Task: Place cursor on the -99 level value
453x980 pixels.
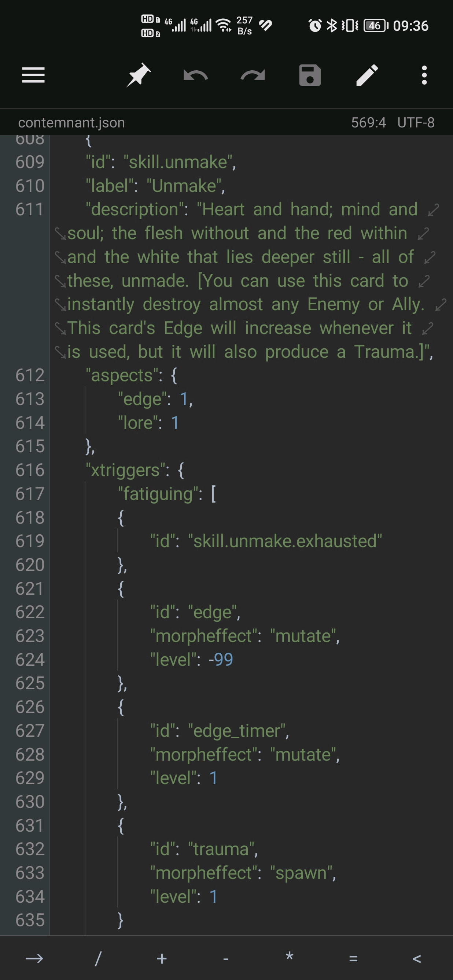Action: click(x=221, y=659)
